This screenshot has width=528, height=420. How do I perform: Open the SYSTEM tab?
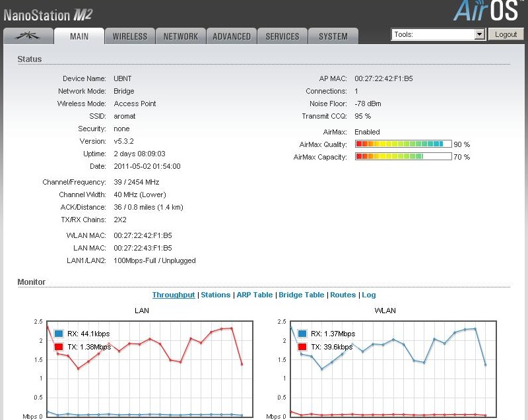pos(333,36)
